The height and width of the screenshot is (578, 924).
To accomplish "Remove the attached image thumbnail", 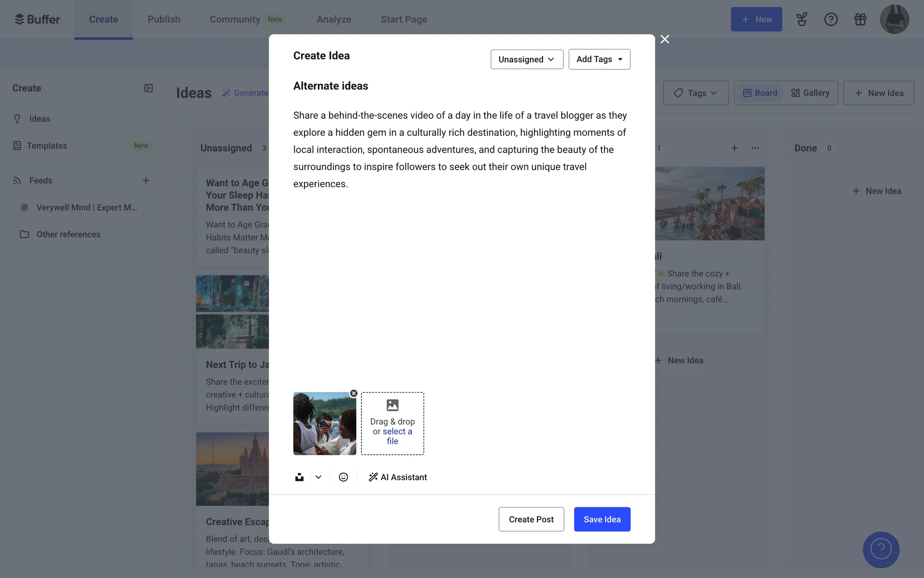I will 354,394.
